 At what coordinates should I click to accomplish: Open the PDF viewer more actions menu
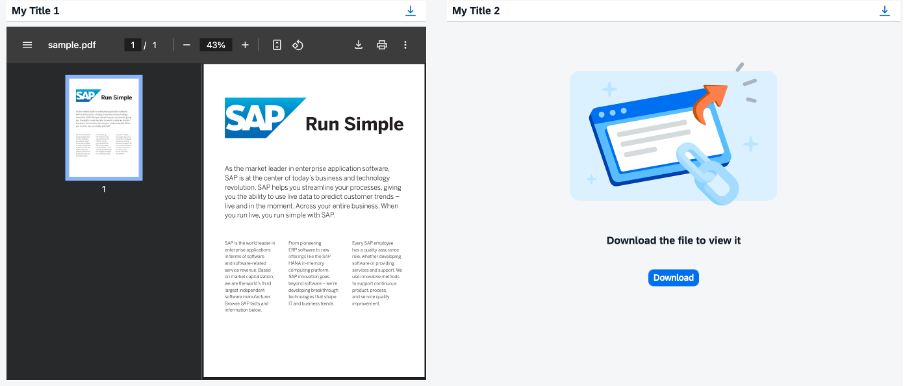[405, 45]
